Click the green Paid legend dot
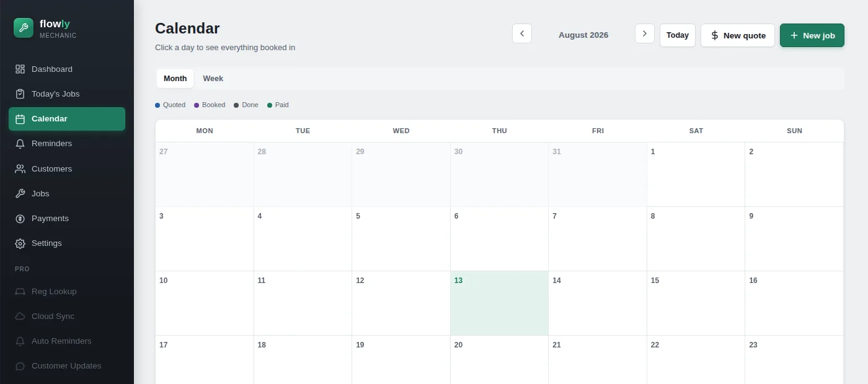The image size is (868, 384). [x=270, y=105]
